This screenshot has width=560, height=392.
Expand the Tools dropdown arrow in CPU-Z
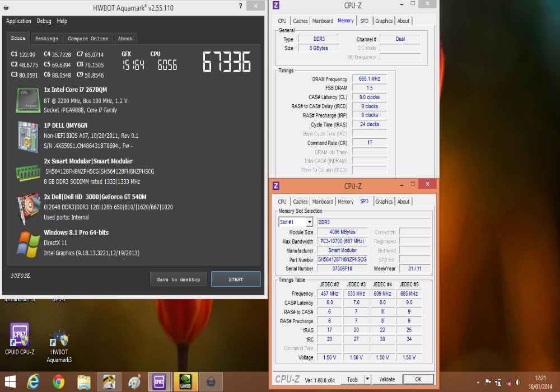[x=367, y=379]
